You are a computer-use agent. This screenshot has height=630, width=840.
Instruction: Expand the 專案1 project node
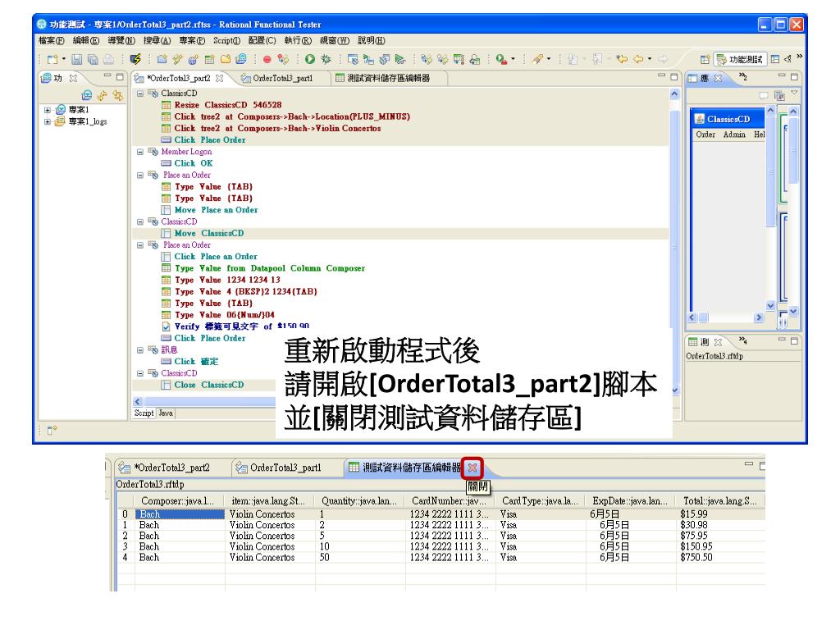[47, 111]
